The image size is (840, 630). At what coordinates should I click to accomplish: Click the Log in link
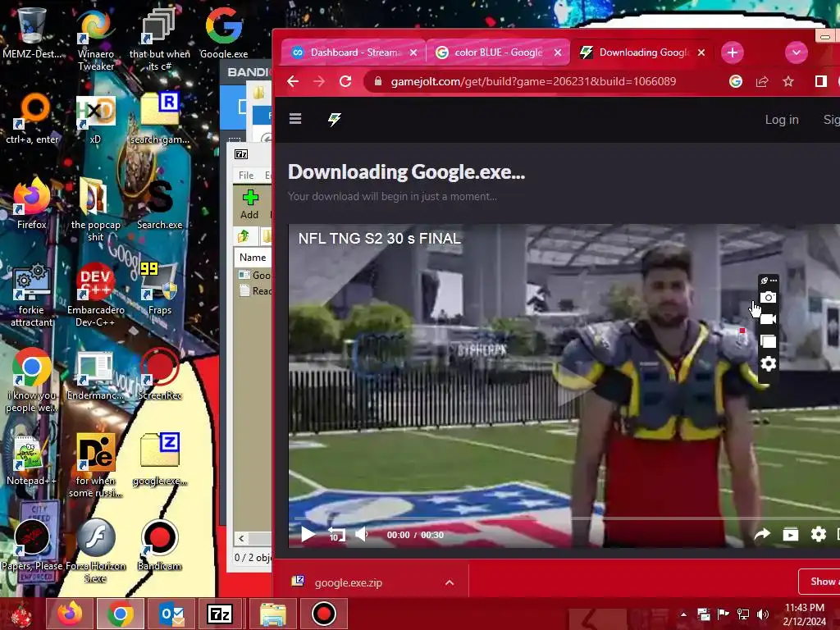[782, 120]
